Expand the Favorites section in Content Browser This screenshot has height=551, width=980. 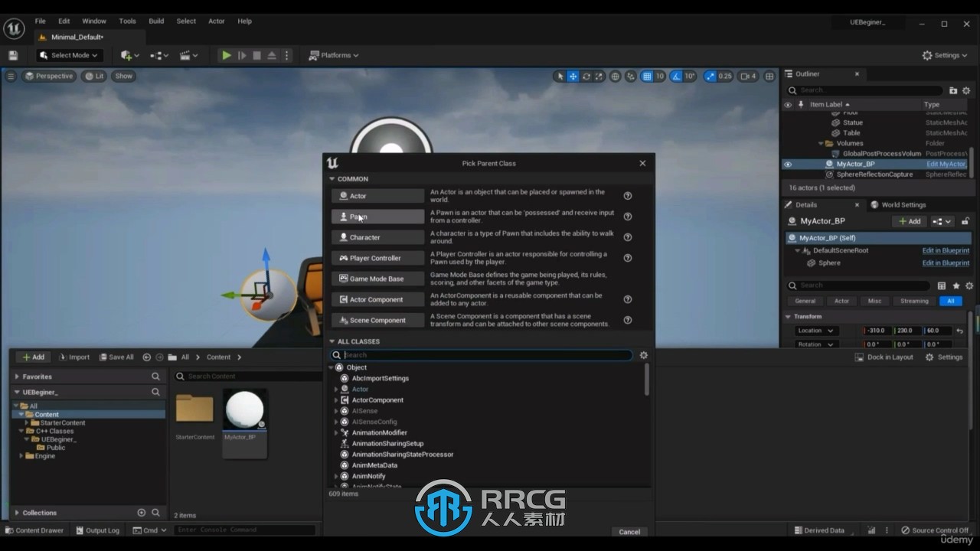[x=17, y=377]
